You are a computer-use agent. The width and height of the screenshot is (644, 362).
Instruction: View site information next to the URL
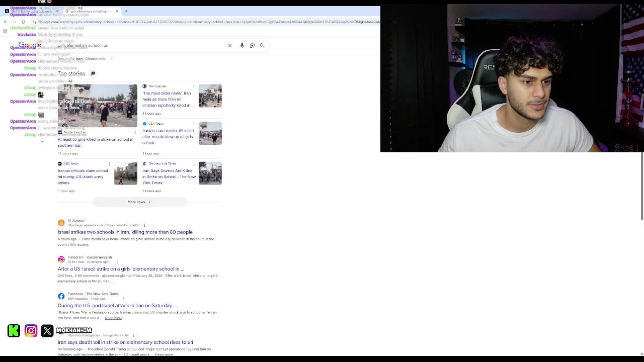[x=34, y=22]
